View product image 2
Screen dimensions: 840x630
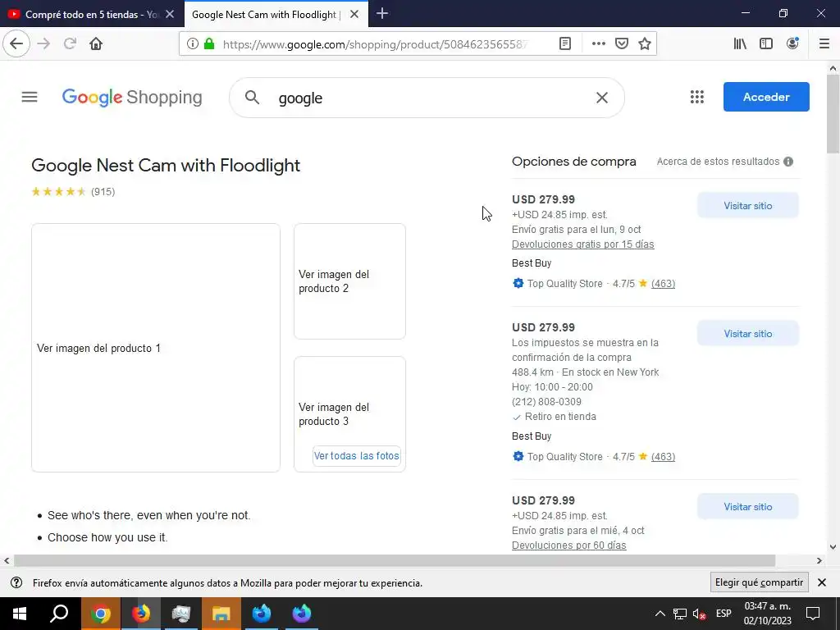click(349, 281)
